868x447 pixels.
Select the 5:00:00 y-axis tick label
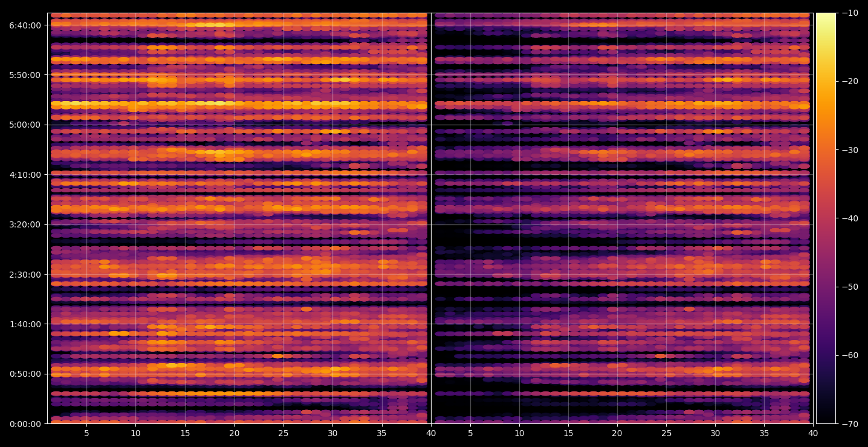click(x=25, y=125)
